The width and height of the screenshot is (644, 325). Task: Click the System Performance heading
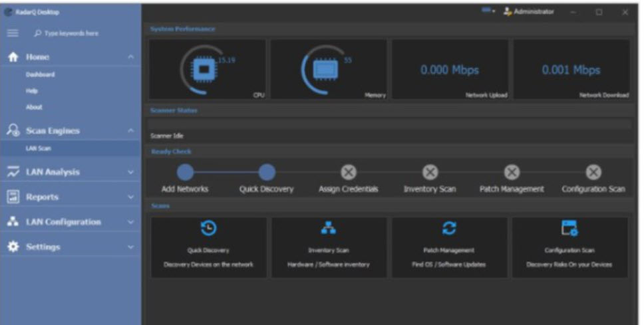click(182, 29)
